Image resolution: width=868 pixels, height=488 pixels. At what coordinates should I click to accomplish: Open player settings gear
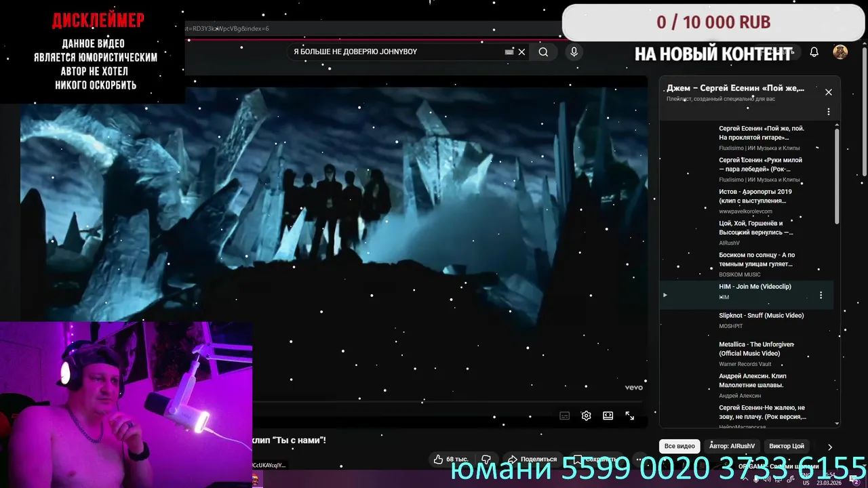tap(587, 416)
